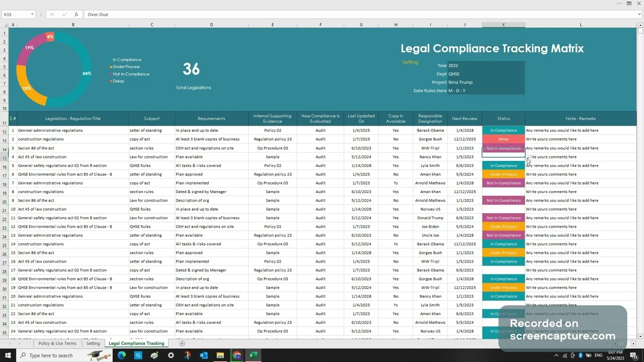Click the Under Process legend entry
The image size is (644, 362).
click(x=125, y=67)
